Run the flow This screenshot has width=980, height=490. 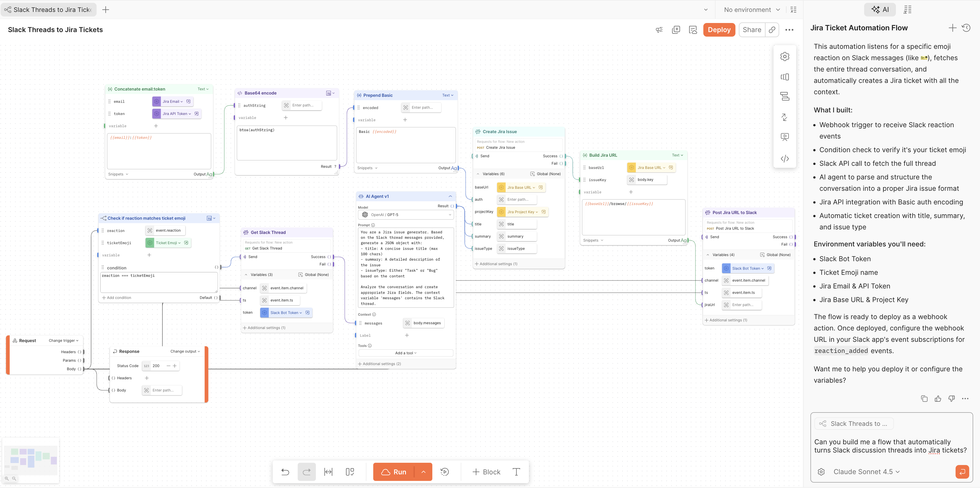tap(397, 472)
